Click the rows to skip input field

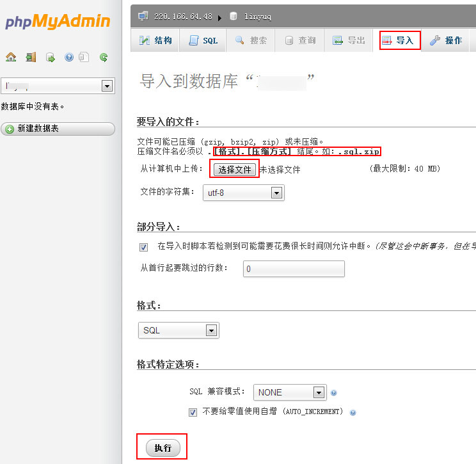(x=294, y=269)
